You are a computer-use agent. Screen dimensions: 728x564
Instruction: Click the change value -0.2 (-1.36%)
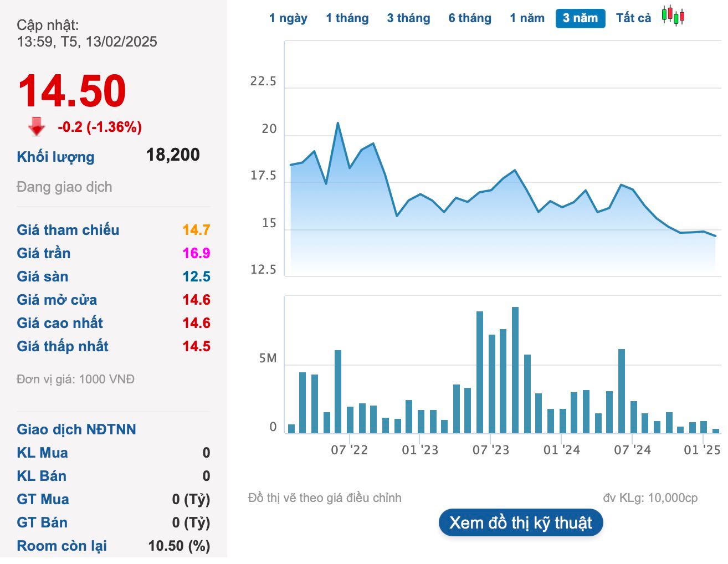tap(100, 127)
